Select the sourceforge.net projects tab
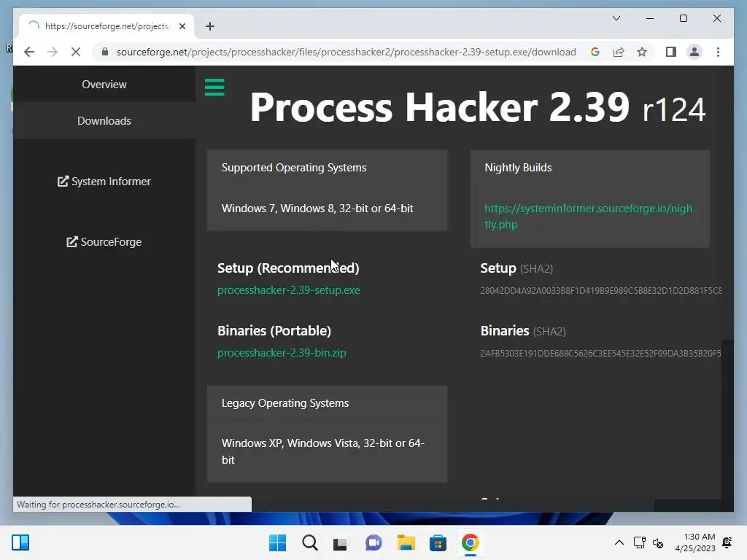The image size is (747, 560). [107, 26]
